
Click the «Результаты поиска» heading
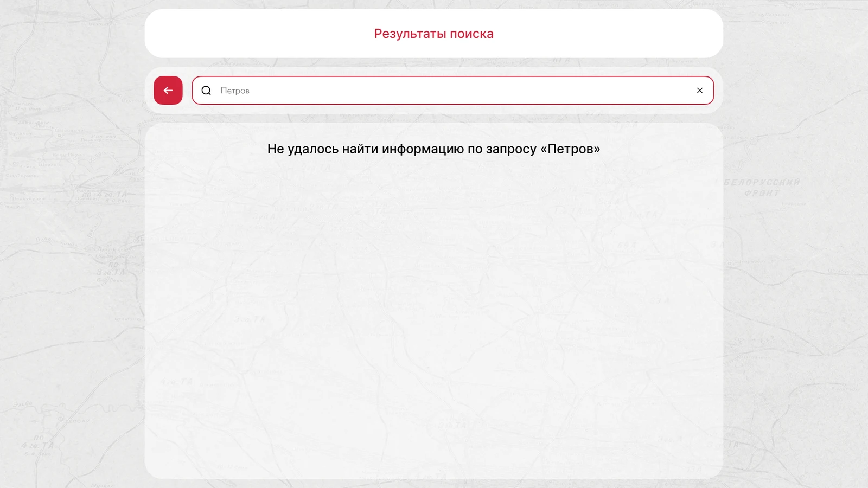434,34
